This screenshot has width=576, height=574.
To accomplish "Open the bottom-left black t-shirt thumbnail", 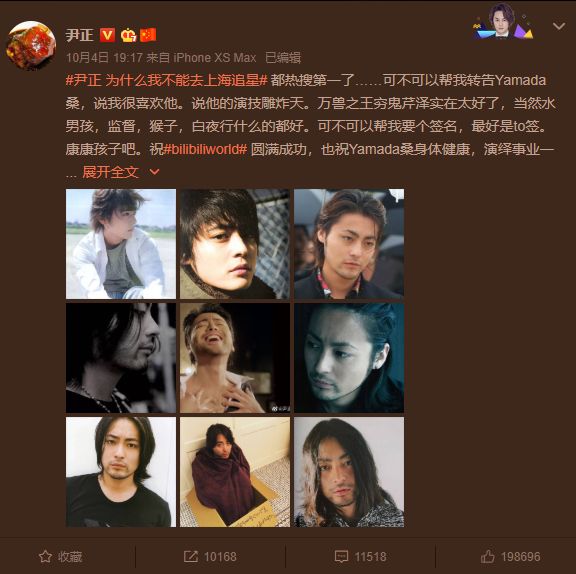I will [x=121, y=472].
